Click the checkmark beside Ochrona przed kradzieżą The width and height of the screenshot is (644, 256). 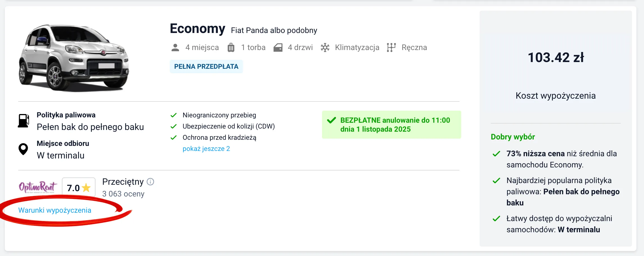point(174,138)
